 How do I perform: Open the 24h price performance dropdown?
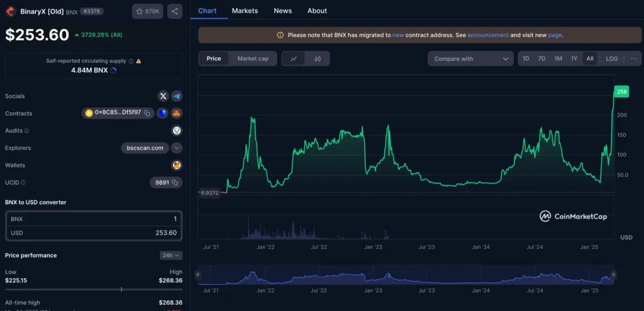tap(171, 255)
